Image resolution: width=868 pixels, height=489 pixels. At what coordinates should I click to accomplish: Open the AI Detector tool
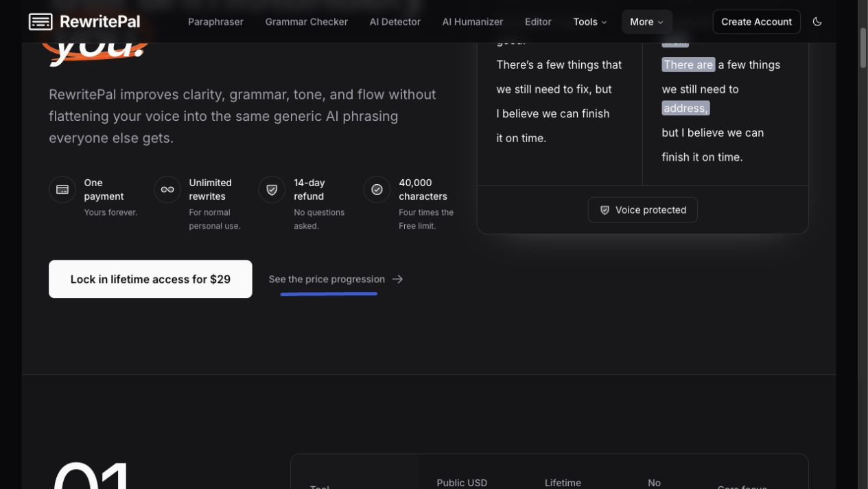point(395,22)
